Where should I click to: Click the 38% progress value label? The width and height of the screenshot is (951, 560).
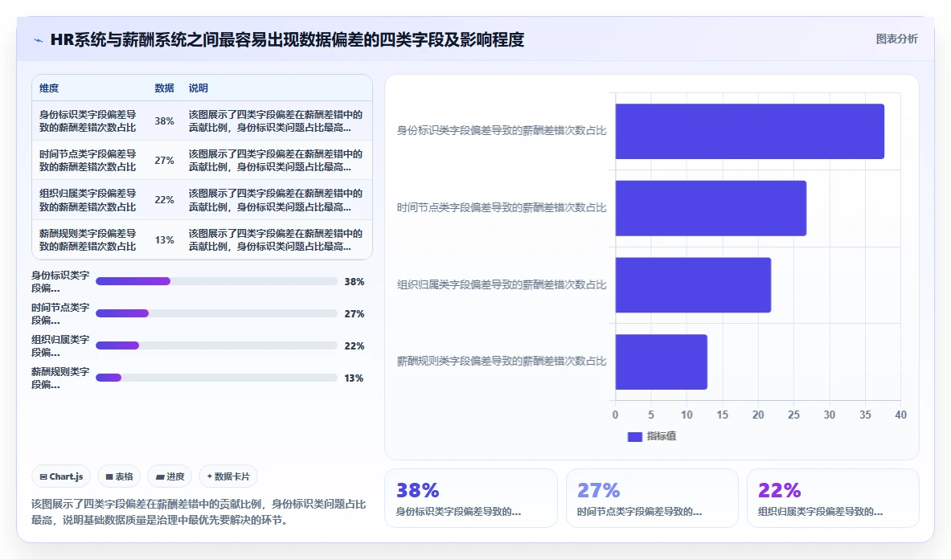pos(355,281)
